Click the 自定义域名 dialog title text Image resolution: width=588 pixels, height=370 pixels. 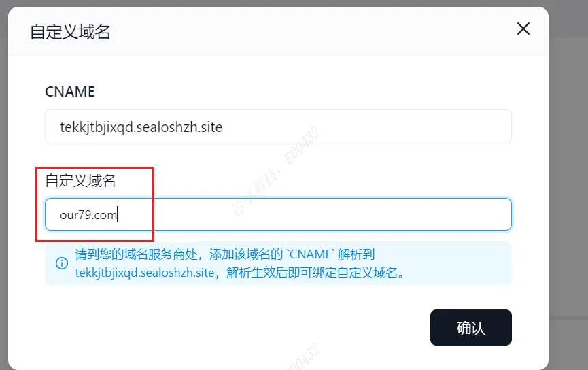pyautogui.click(x=70, y=31)
